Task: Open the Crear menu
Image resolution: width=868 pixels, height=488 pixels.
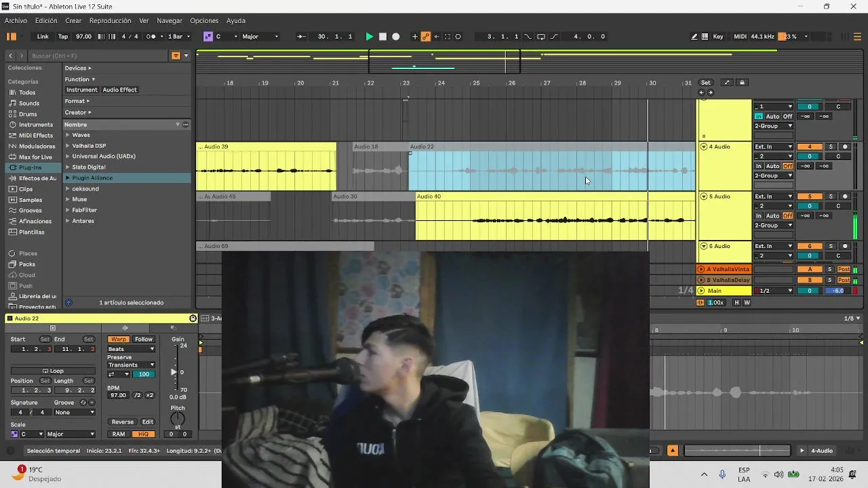Action: coord(73,20)
